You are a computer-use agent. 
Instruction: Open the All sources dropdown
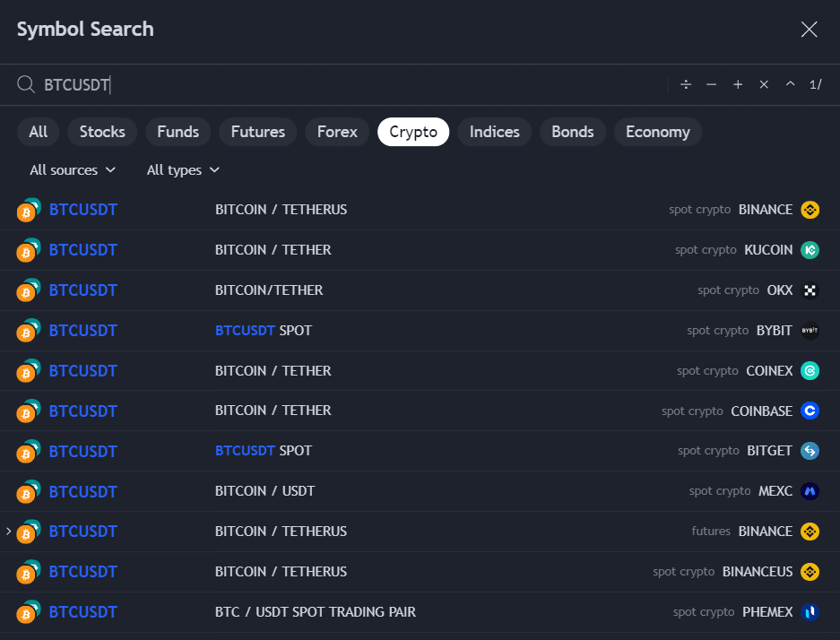coord(73,170)
